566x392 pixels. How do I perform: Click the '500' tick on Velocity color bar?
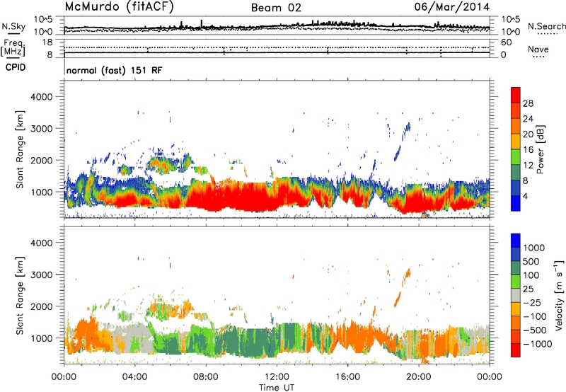tap(531, 262)
